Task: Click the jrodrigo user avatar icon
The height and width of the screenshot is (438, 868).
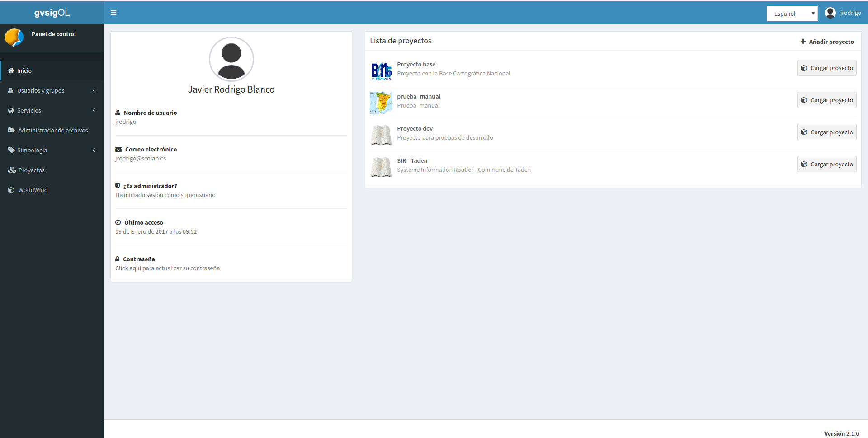Action: point(830,13)
